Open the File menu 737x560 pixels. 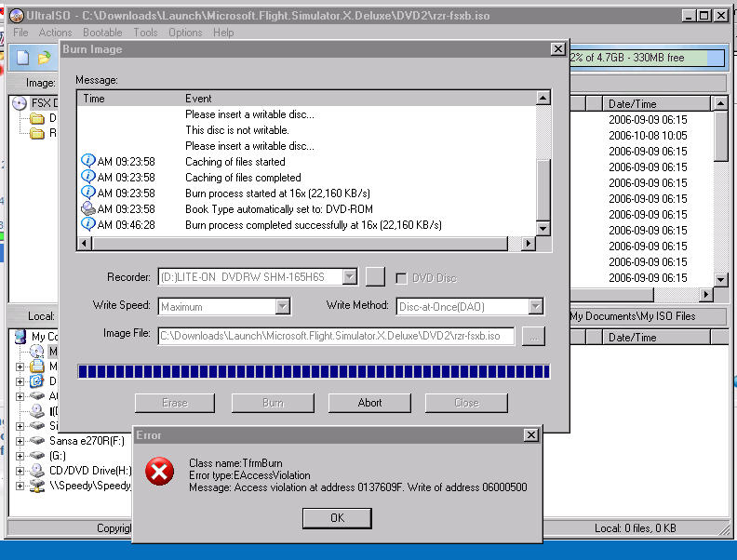point(20,33)
